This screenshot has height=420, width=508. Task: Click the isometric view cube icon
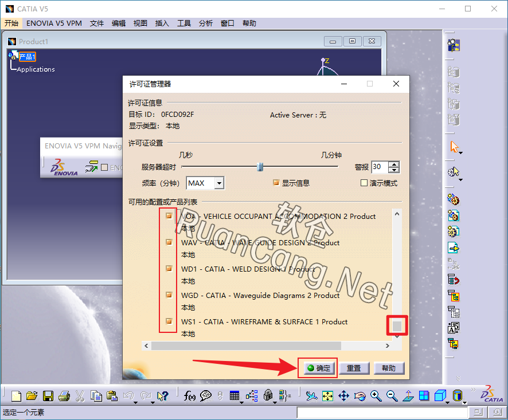pyautogui.click(x=440, y=396)
